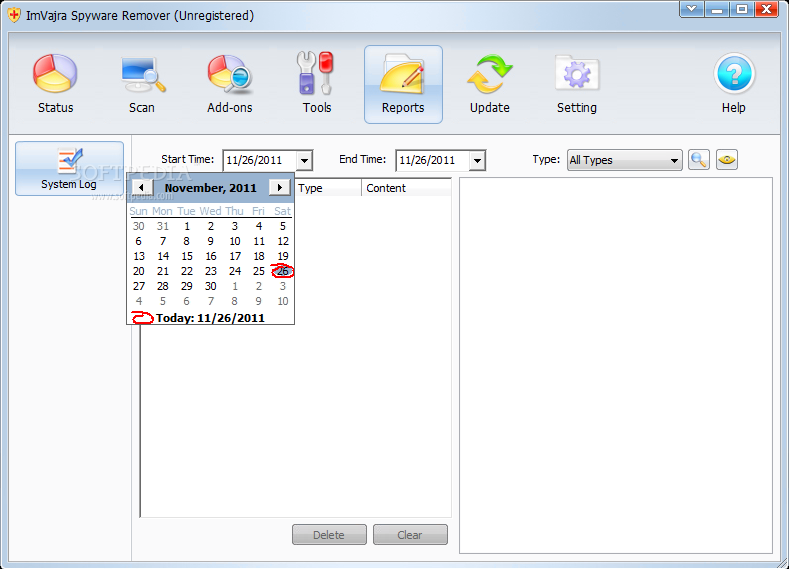The image size is (789, 569).
Task: Minimize the ImVajra window
Action: pyautogui.click(x=717, y=10)
